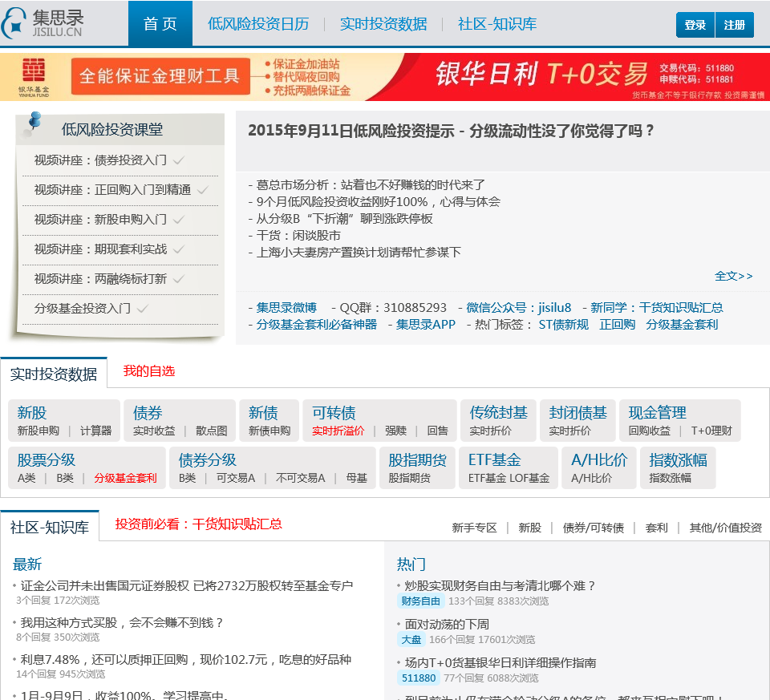This screenshot has height=700, width=770.
Task: Open the 计算器 under 新股
Action: point(95,431)
